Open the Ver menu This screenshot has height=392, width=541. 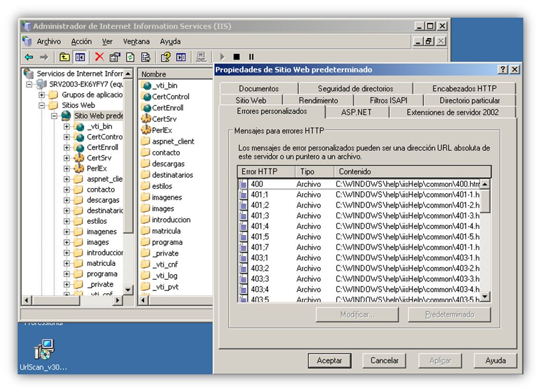[x=107, y=42]
